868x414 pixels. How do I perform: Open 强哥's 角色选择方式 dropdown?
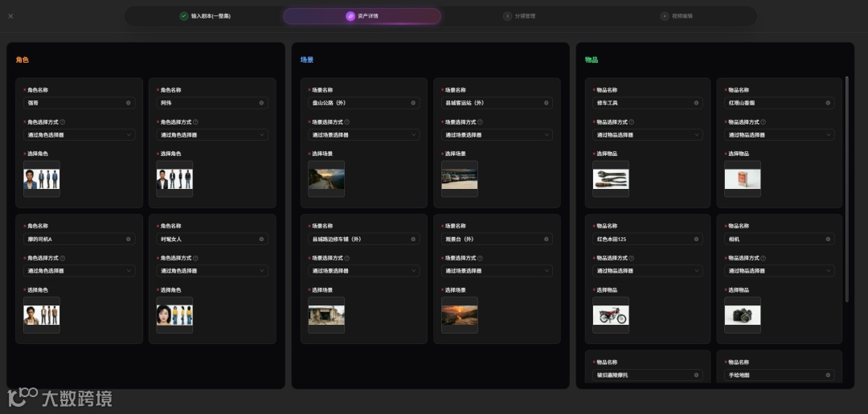click(79, 134)
